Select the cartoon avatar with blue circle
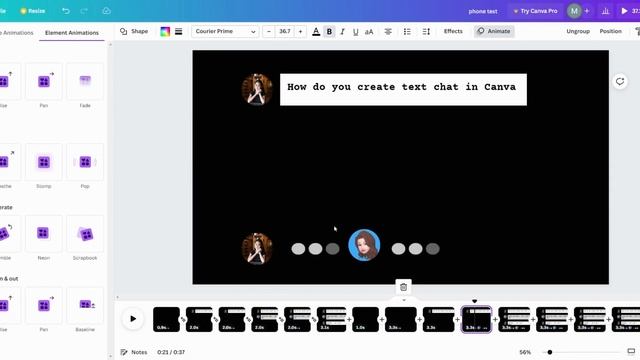Image resolution: width=640 pixels, height=360 pixels. (x=364, y=245)
